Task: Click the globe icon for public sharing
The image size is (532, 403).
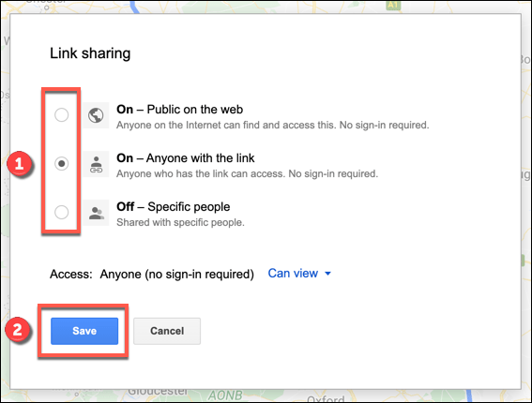Action: 96,115
